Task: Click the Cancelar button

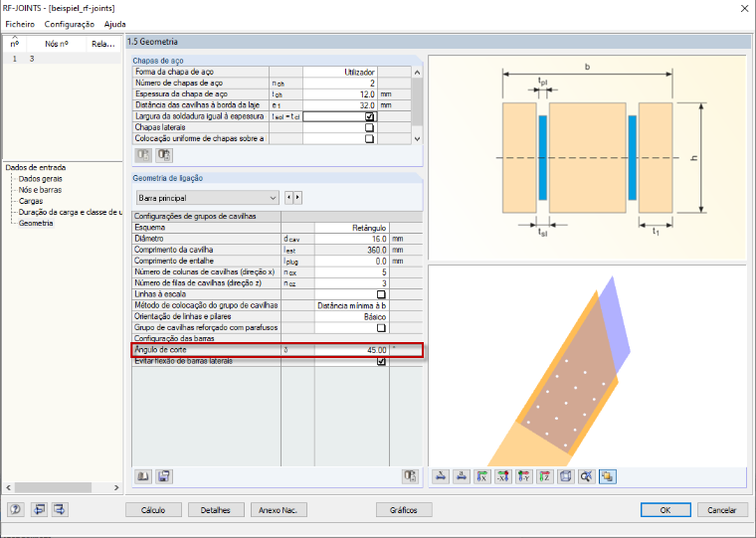Action: [x=722, y=510]
